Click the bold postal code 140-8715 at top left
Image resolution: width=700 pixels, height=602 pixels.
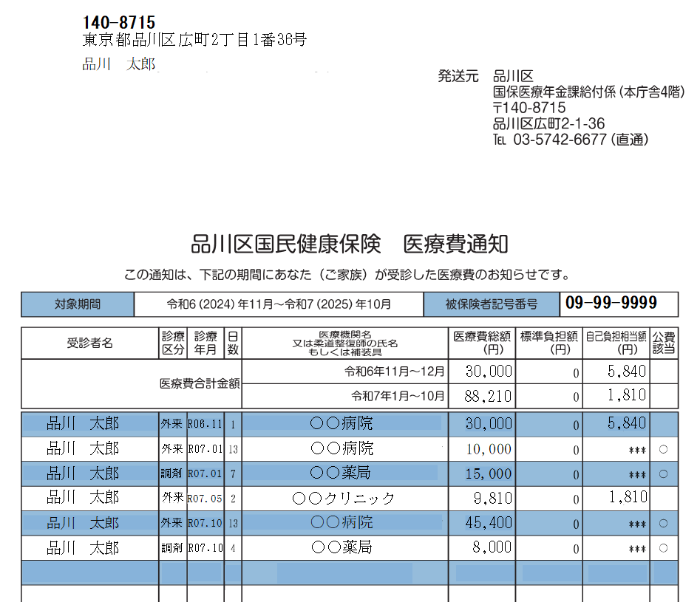coord(119,23)
